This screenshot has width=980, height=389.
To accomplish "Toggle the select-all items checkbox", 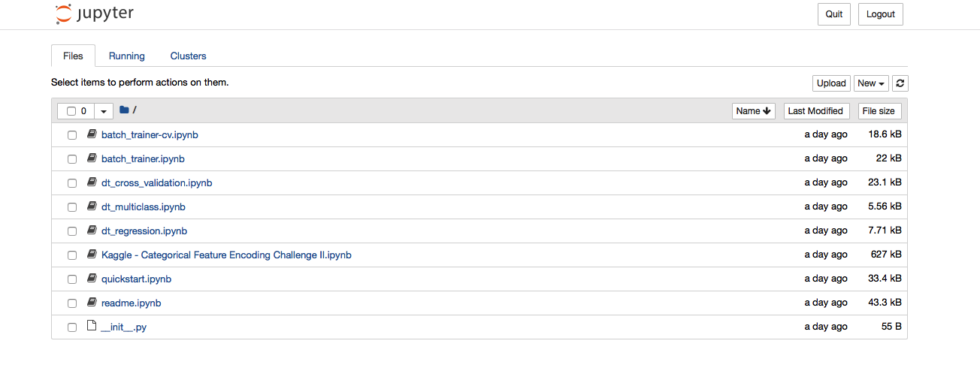I will coord(71,111).
